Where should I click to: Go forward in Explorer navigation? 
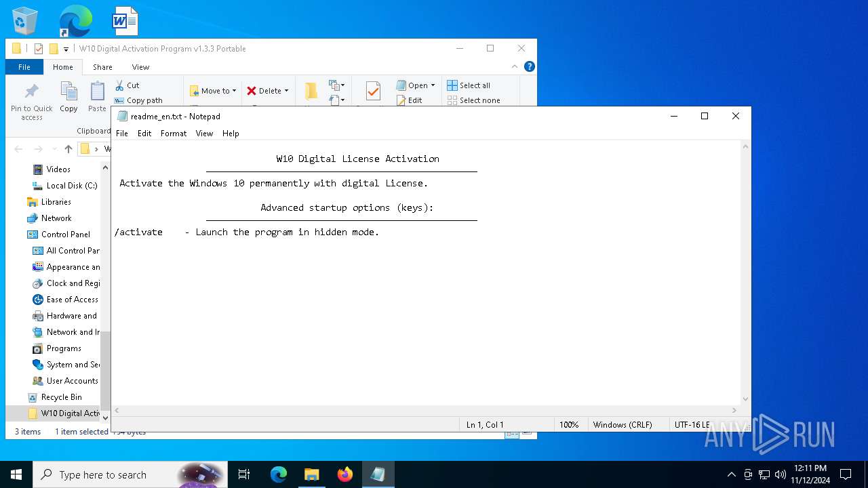tap(38, 149)
